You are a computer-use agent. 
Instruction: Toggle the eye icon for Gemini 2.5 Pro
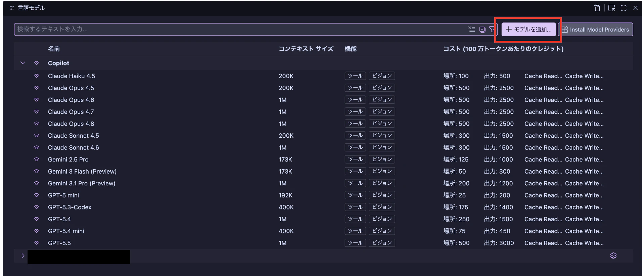coord(37,159)
